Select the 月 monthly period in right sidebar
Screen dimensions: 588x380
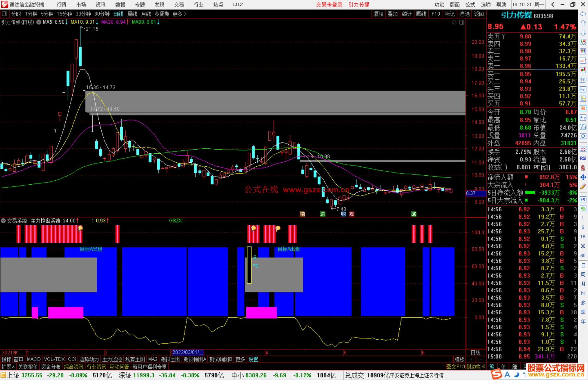583,284
